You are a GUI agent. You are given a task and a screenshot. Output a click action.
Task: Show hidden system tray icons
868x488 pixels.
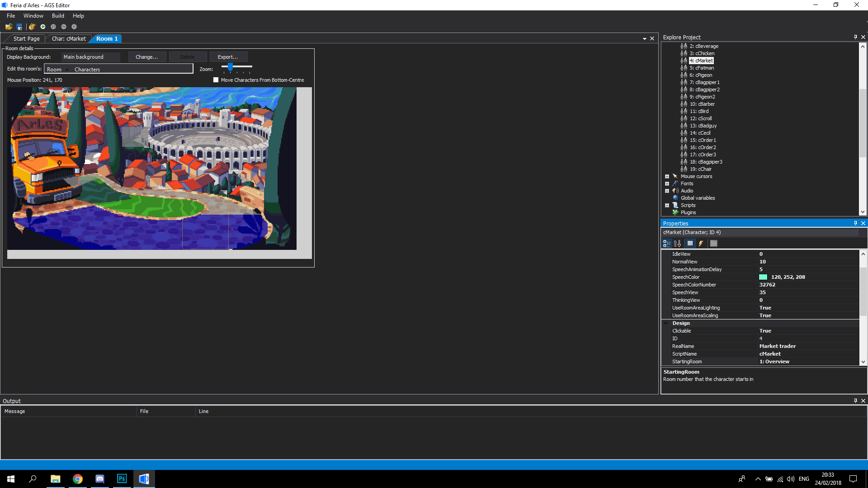point(758,479)
